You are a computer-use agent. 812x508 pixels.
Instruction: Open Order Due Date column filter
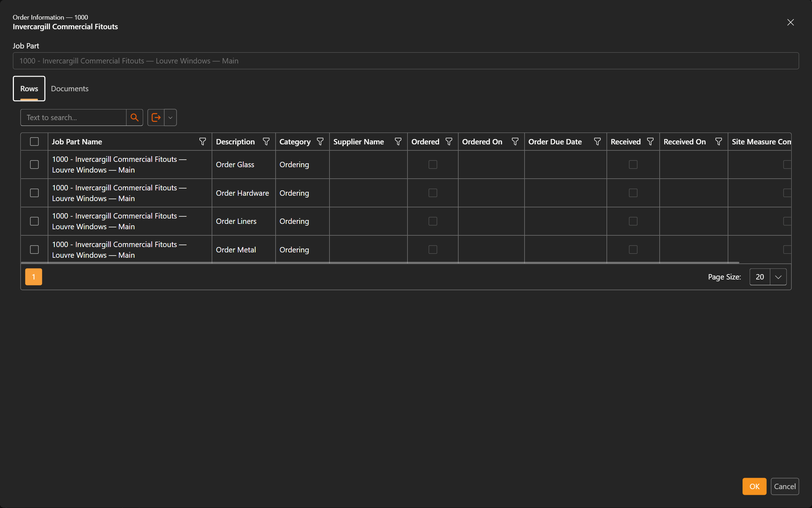pyautogui.click(x=598, y=142)
